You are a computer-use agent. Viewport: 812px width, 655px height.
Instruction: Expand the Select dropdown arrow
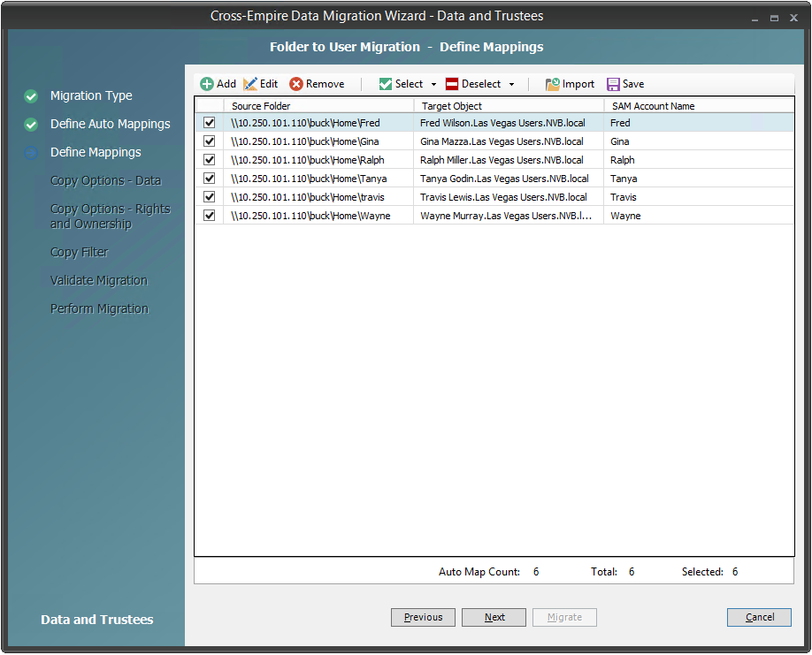(433, 85)
